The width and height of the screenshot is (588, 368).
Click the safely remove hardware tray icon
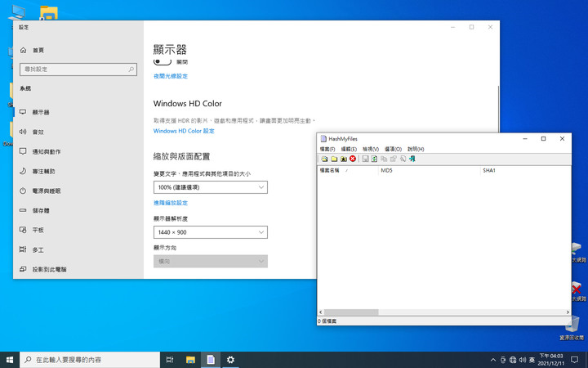click(x=503, y=360)
